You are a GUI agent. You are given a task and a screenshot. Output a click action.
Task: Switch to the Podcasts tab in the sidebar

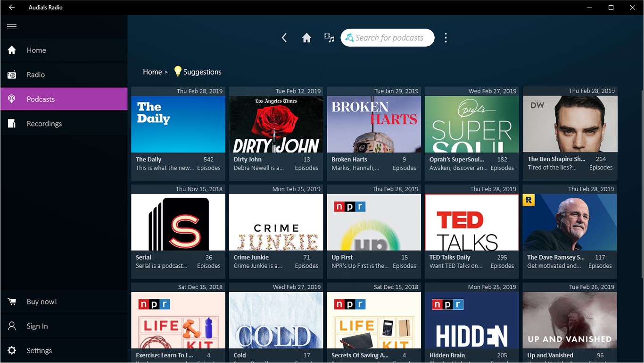click(41, 99)
